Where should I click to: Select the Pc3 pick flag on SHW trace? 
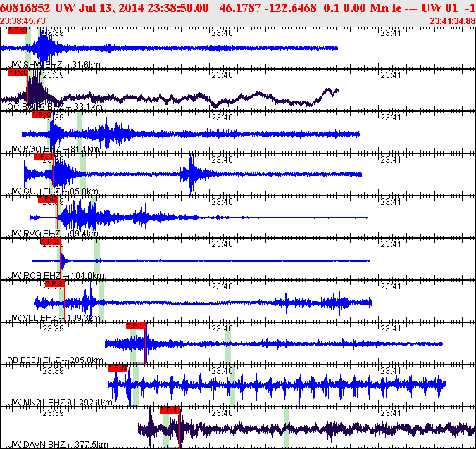pyautogui.click(x=18, y=30)
